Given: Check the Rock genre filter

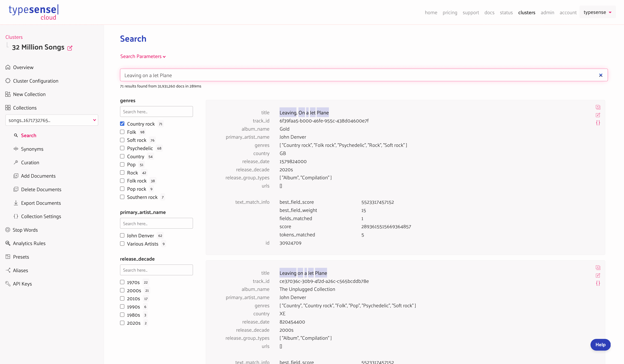Looking at the screenshot, I should pos(122,172).
